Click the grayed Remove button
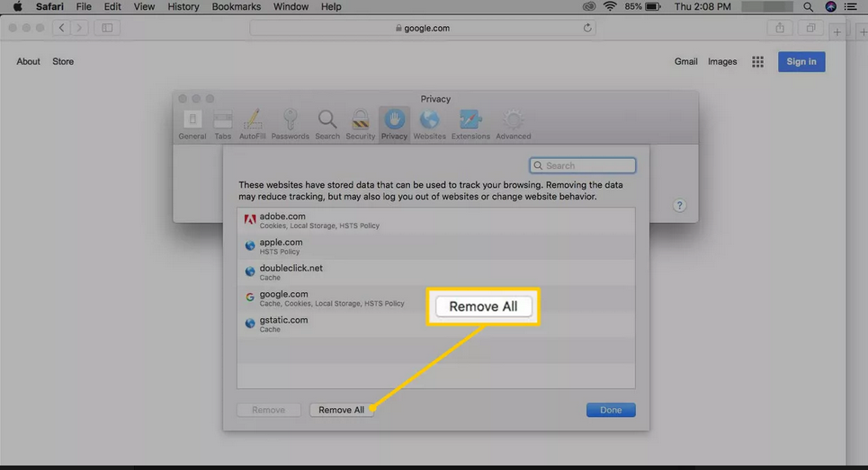Viewport: 868px width, 470px height. click(x=268, y=410)
